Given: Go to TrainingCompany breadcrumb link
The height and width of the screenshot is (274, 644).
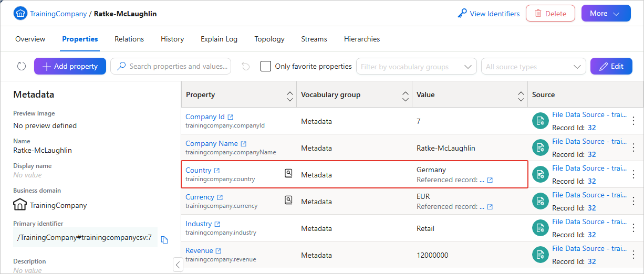Looking at the screenshot, I should 58,14.
